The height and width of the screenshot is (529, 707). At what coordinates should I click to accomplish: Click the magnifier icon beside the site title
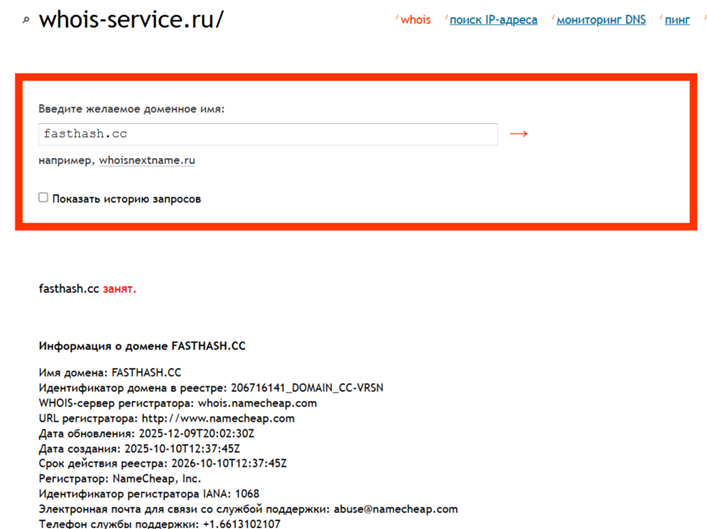tap(26, 19)
